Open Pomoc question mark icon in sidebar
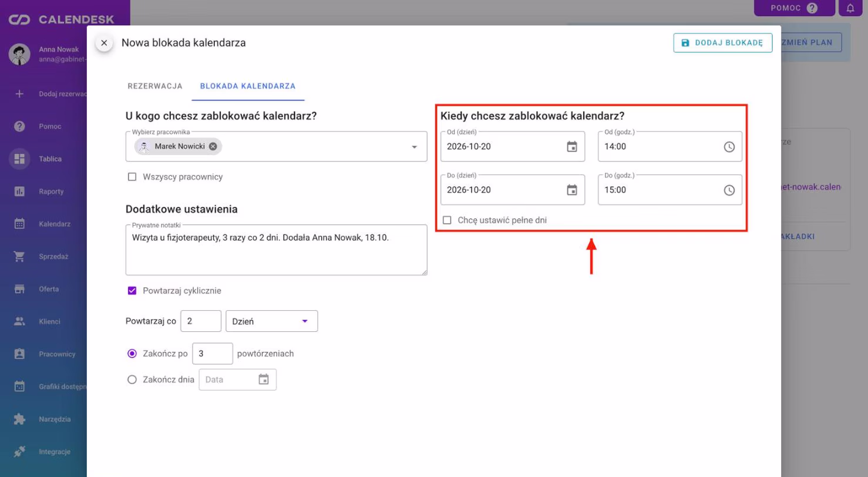This screenshot has height=477, width=868. pyautogui.click(x=19, y=126)
